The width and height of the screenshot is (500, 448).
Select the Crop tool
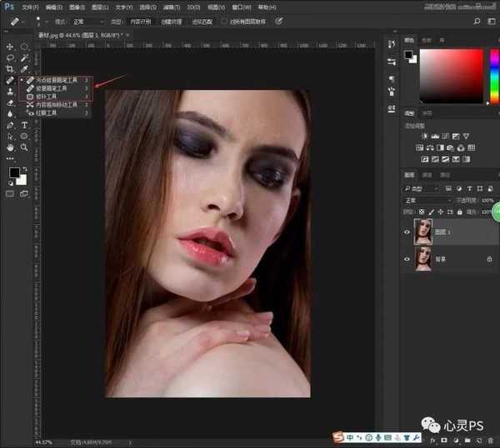10,69
